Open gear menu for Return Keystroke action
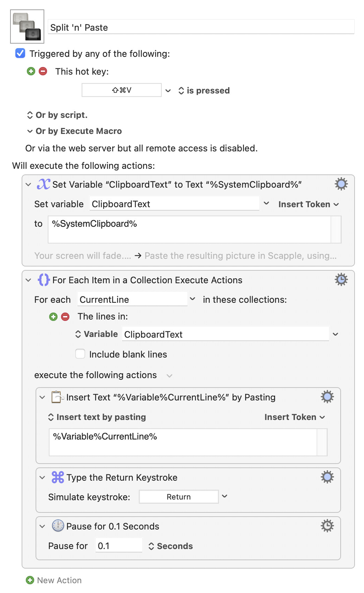364x593 pixels. coord(327,477)
